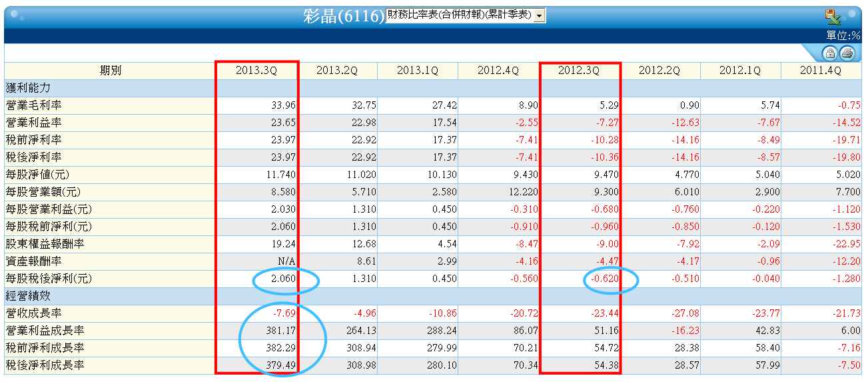The image size is (868, 382).
Task: Click value 379.49 in 稅後淨利成長率 row
Action: pos(282,365)
